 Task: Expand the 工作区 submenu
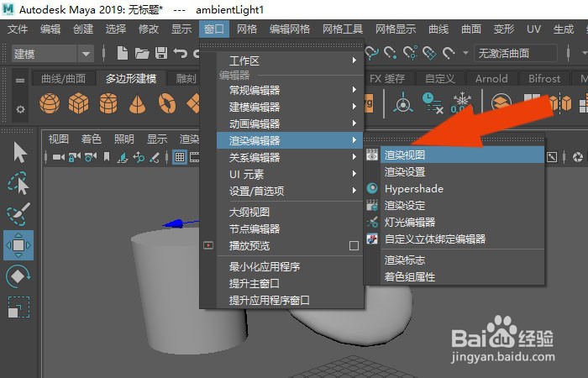(x=290, y=60)
